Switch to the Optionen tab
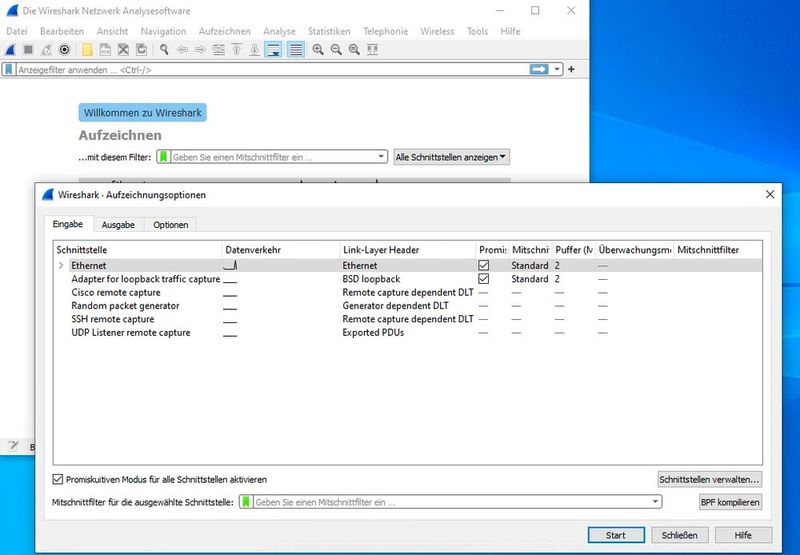 pyautogui.click(x=170, y=225)
